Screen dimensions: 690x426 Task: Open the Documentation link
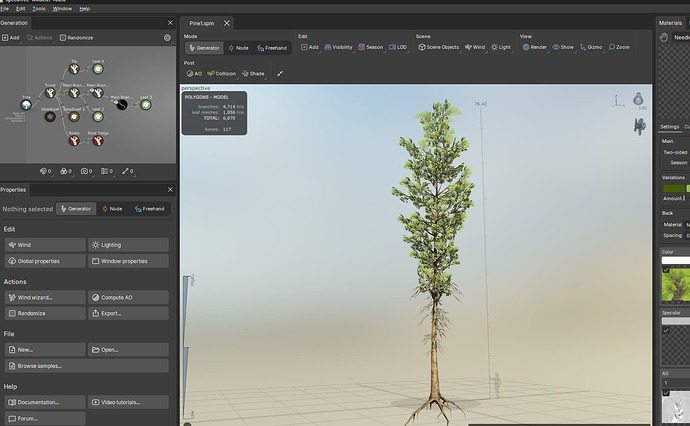point(45,402)
